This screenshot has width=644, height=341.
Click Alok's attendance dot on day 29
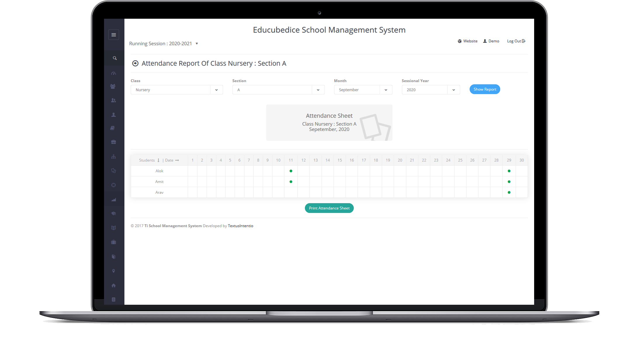[509, 171]
